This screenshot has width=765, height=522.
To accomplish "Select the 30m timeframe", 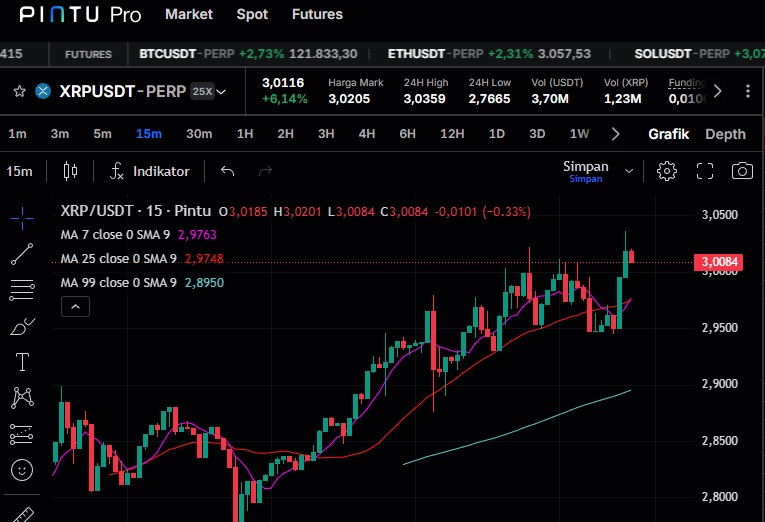I will (199, 134).
